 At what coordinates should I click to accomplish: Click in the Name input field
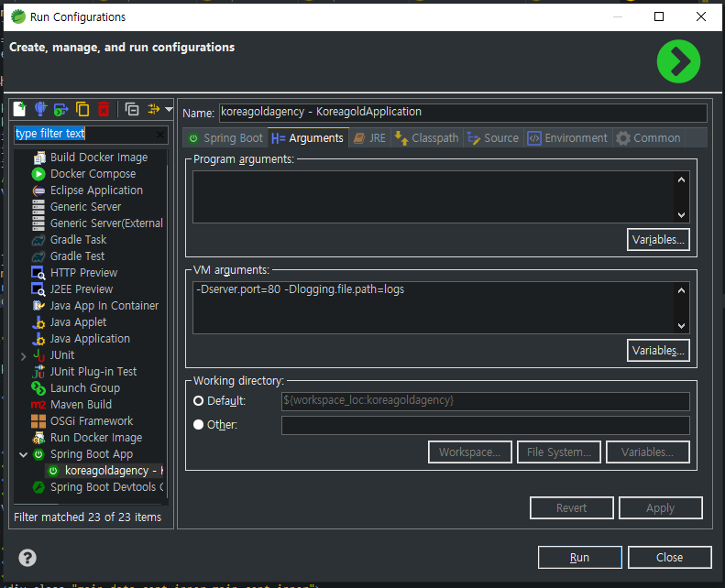(463, 113)
